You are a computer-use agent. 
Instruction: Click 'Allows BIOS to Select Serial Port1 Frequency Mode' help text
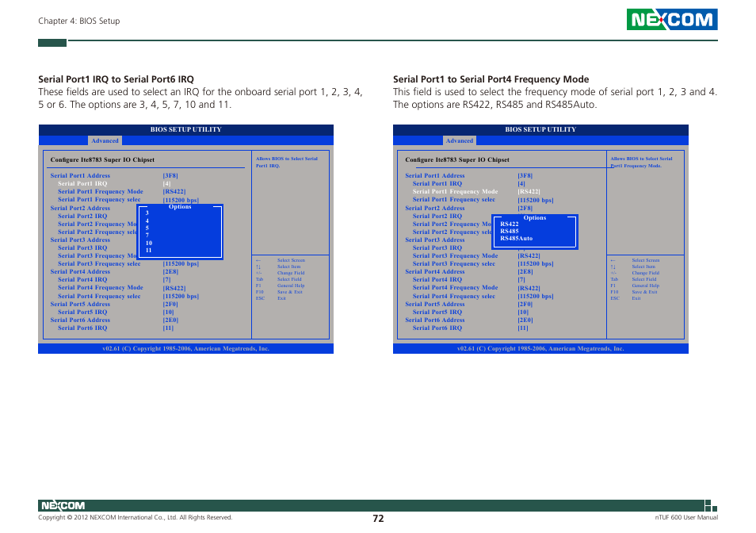[x=641, y=162]
